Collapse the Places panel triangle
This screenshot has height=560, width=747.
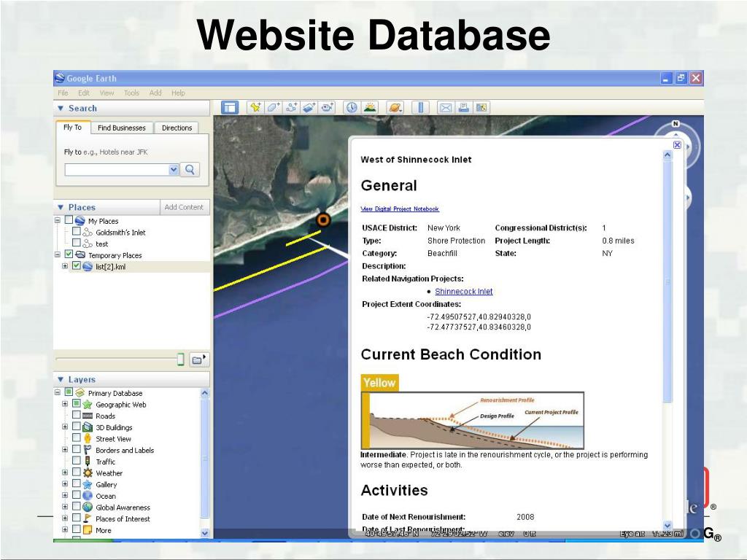tap(61, 207)
